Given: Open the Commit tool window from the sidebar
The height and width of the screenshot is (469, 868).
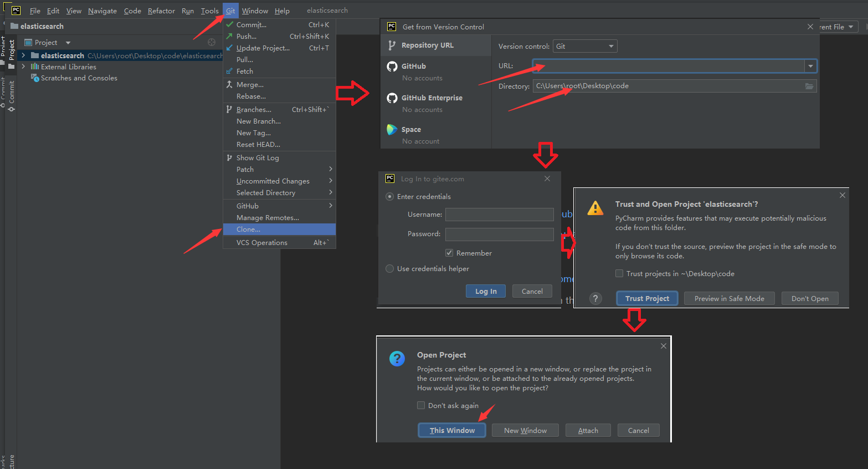Looking at the screenshot, I should tap(11, 95).
